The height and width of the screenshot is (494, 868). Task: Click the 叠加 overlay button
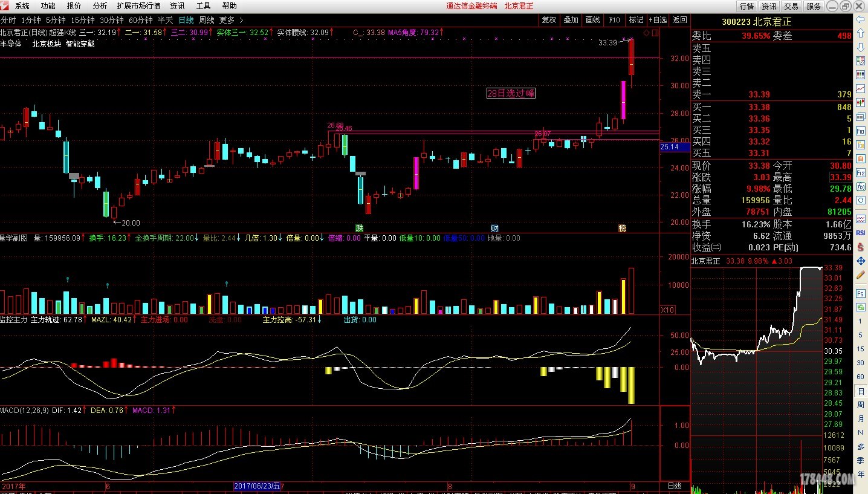point(571,20)
